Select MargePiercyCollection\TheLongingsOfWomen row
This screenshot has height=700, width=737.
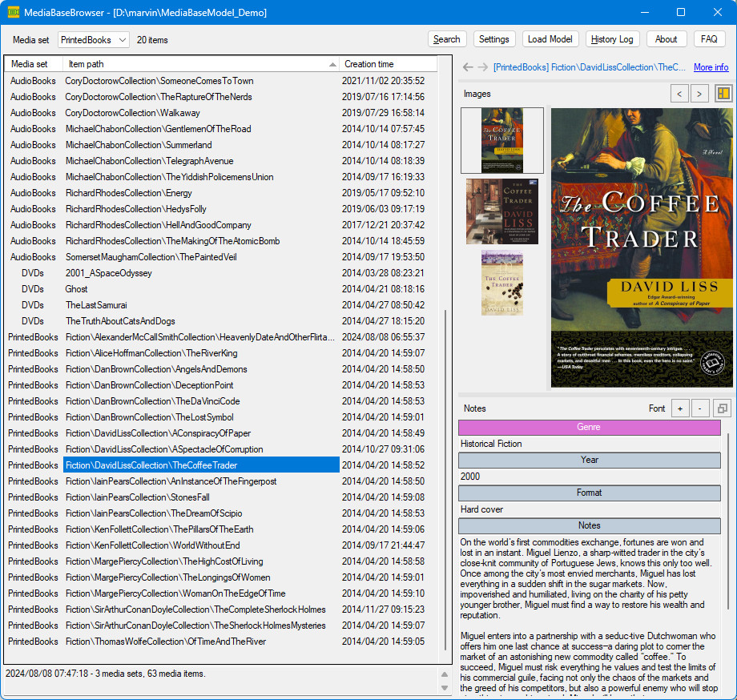point(220,577)
